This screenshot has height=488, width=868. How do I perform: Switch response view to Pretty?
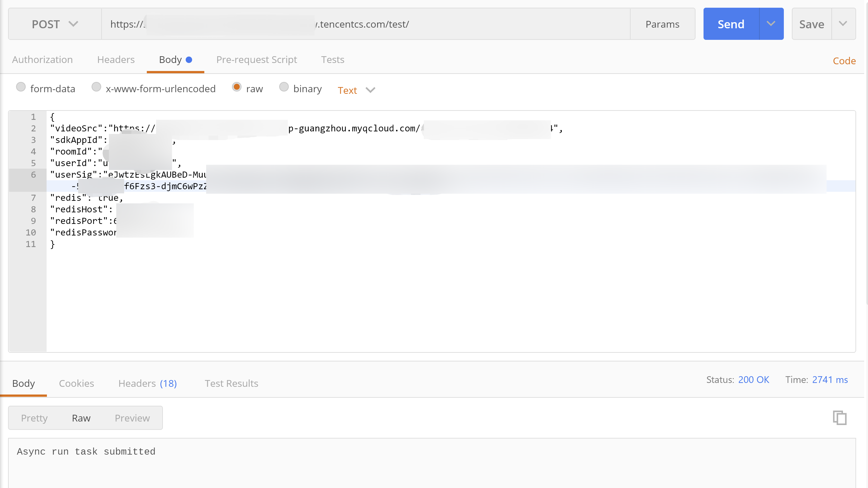click(34, 418)
